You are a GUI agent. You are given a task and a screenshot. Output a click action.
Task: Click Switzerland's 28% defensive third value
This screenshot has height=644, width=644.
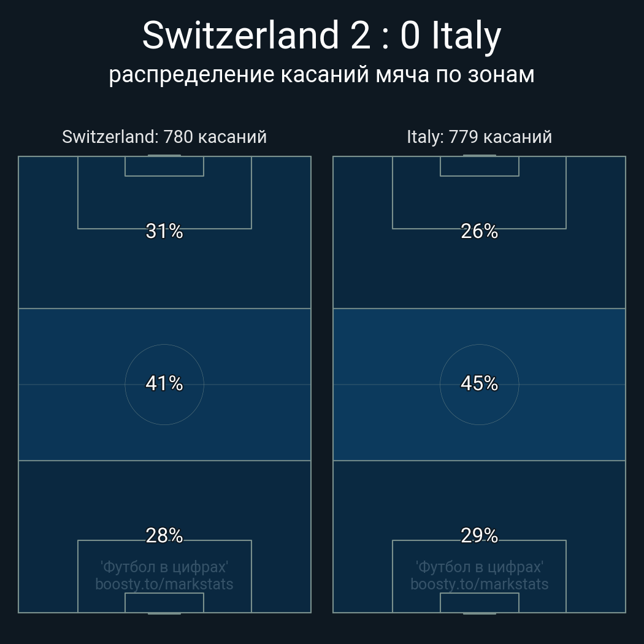[x=164, y=536]
